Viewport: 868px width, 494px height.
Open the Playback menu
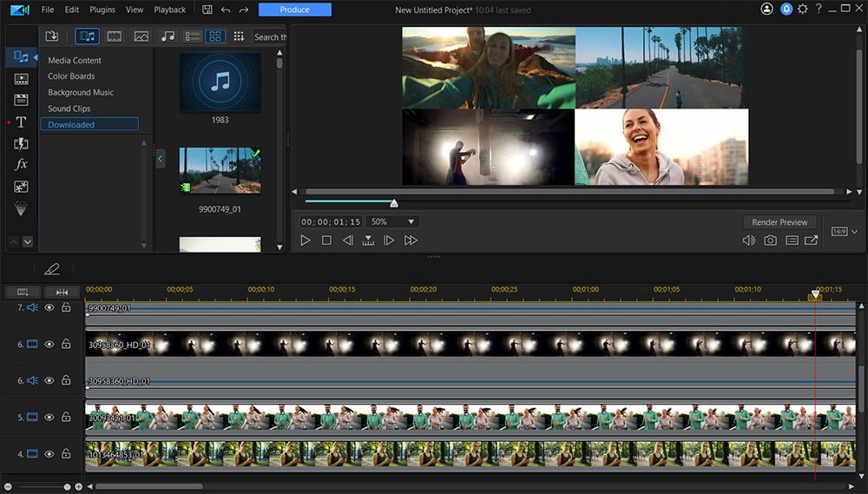(169, 10)
